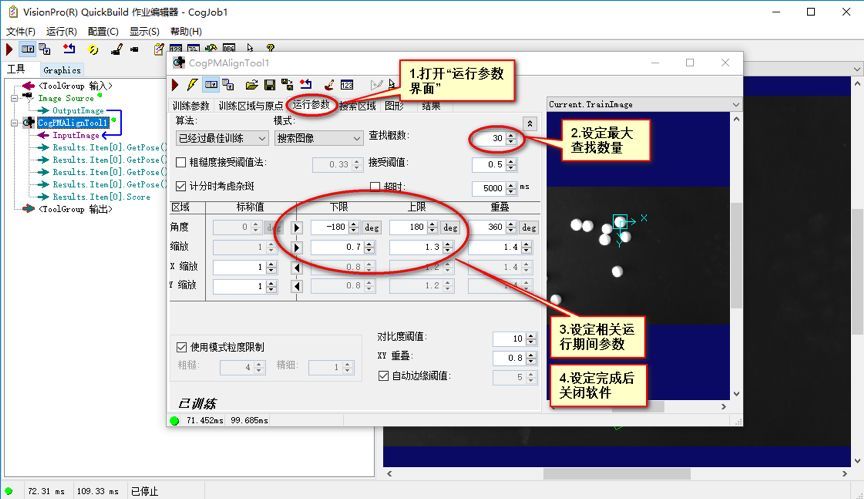Click the VisionPro app icon in title bar
The image size is (864, 499).
tap(13, 12)
